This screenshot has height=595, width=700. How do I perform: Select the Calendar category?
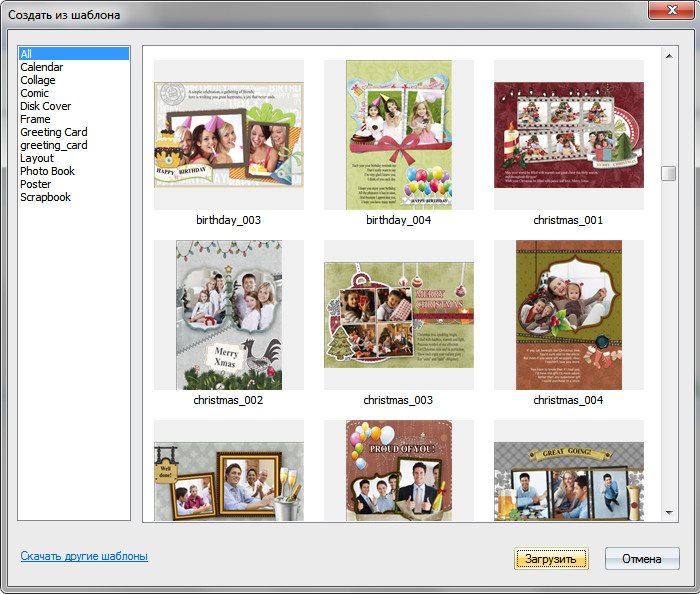click(x=42, y=67)
